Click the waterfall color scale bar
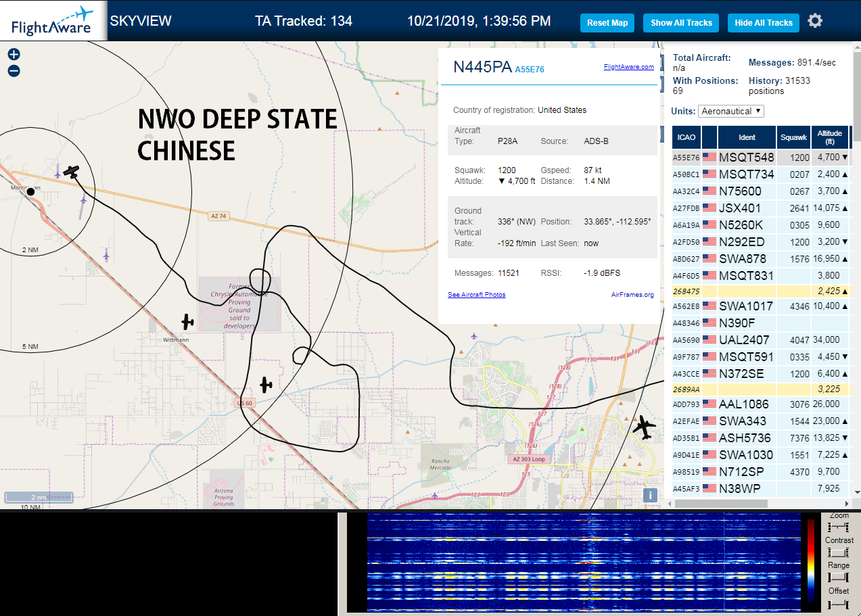Screen dimensions: 861x616 [x=811, y=561]
